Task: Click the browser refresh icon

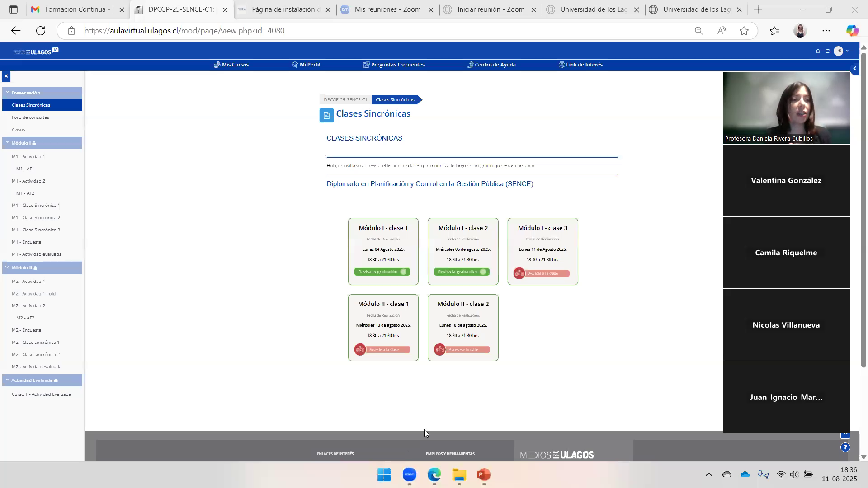Action: 41,31
